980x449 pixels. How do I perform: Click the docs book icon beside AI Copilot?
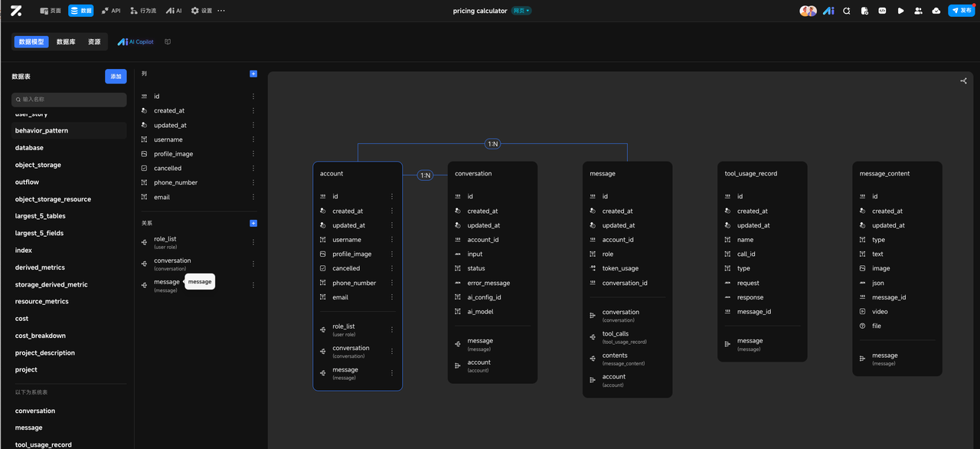(x=168, y=41)
